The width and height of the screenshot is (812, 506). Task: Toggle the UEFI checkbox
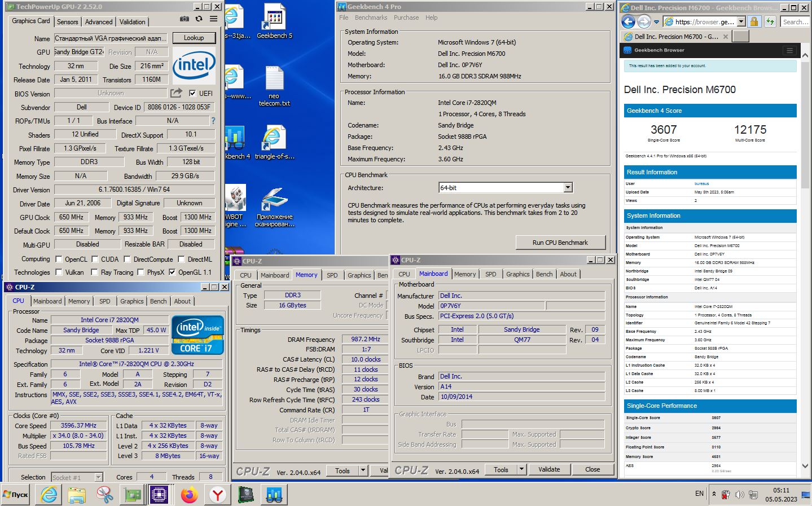point(192,93)
